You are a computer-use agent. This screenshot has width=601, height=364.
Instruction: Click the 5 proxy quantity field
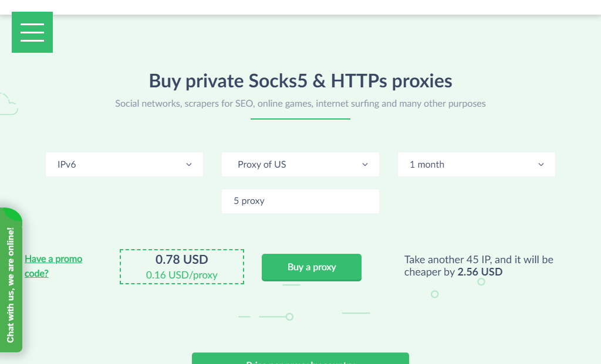(x=300, y=201)
